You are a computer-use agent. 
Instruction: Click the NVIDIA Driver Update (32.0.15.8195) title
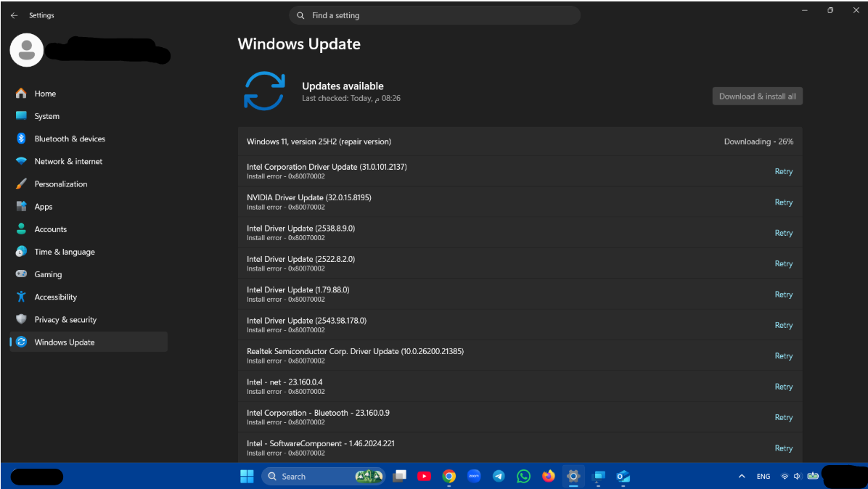pyautogui.click(x=309, y=197)
